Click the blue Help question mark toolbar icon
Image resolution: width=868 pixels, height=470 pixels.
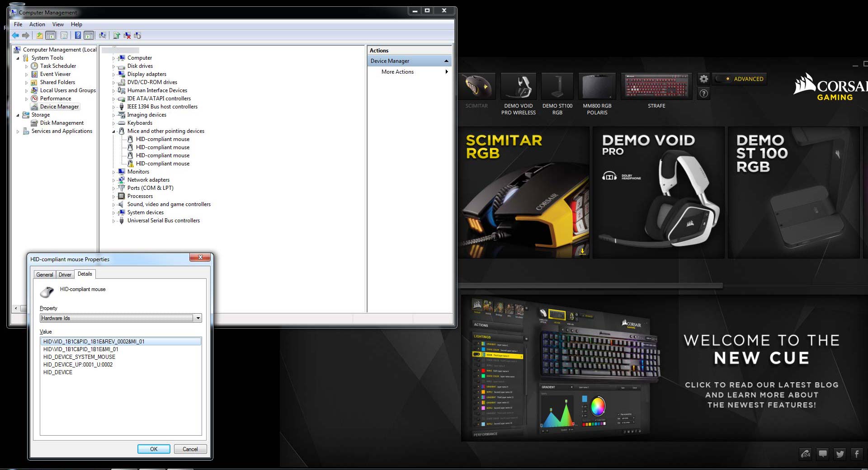coord(78,35)
